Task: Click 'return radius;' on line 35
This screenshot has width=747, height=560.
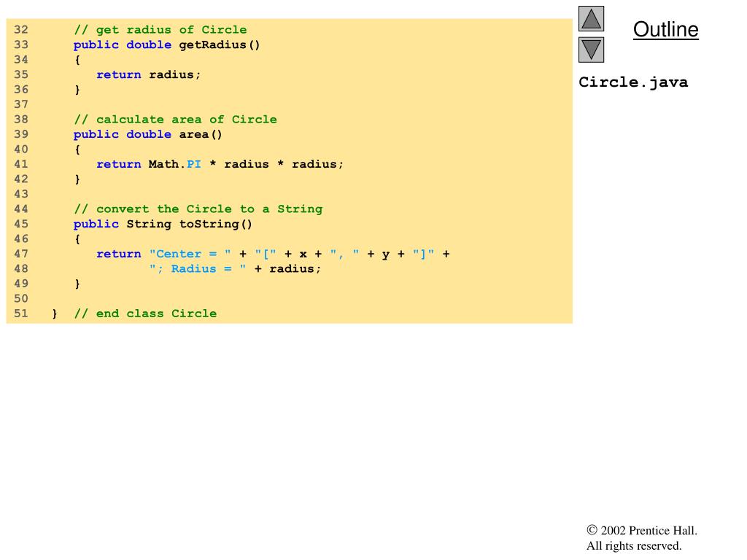Action: [149, 75]
